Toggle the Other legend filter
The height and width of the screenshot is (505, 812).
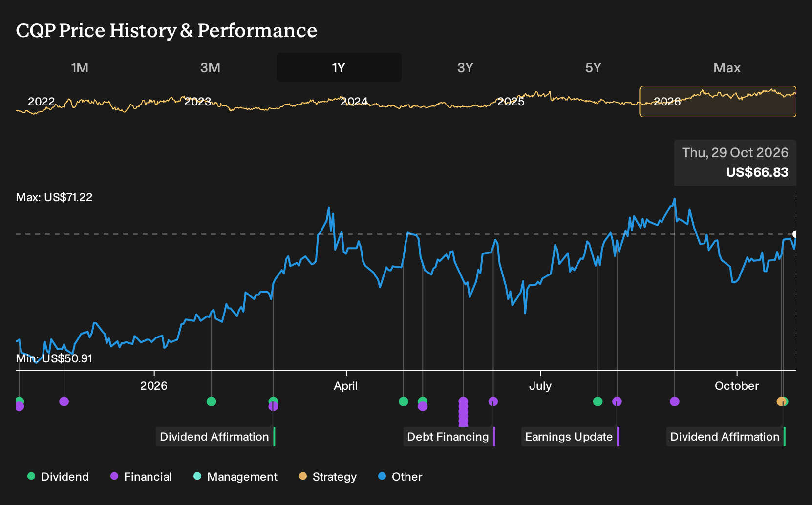coord(400,477)
